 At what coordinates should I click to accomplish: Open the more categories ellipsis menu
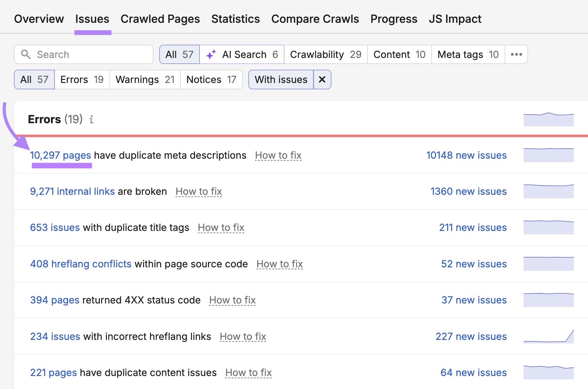click(516, 54)
